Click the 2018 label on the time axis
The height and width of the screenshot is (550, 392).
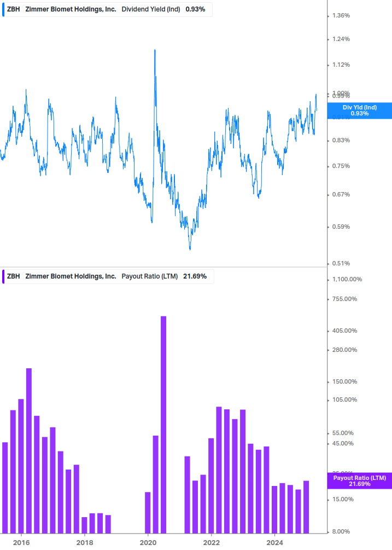point(85,543)
